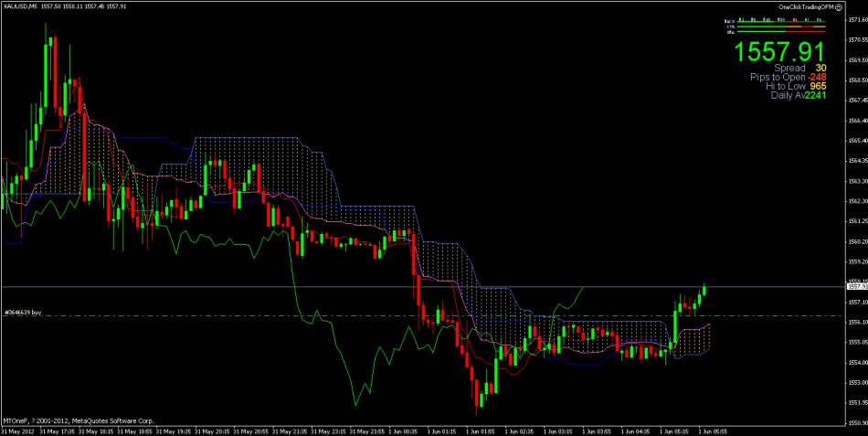
Task: Click the 1562.30 level on price scale
Action: coord(855,201)
